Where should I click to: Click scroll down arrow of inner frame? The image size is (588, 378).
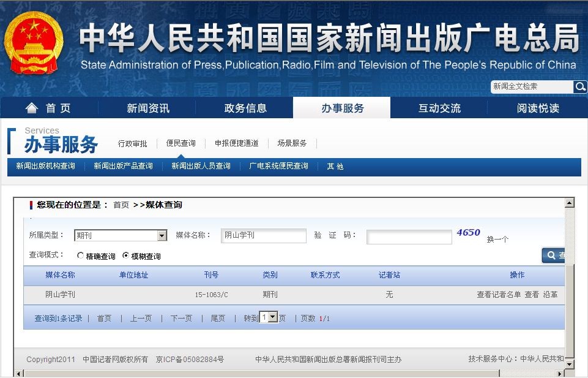569,364
